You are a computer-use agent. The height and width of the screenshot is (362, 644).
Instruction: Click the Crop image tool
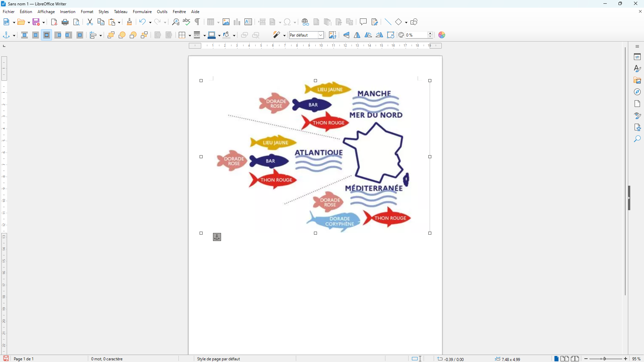pyautogui.click(x=332, y=35)
